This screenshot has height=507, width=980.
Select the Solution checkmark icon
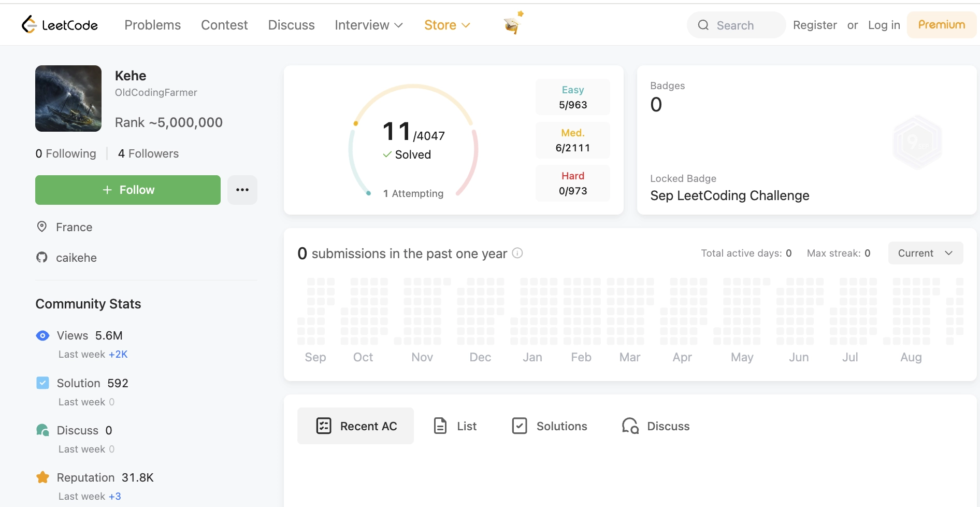pyautogui.click(x=42, y=383)
